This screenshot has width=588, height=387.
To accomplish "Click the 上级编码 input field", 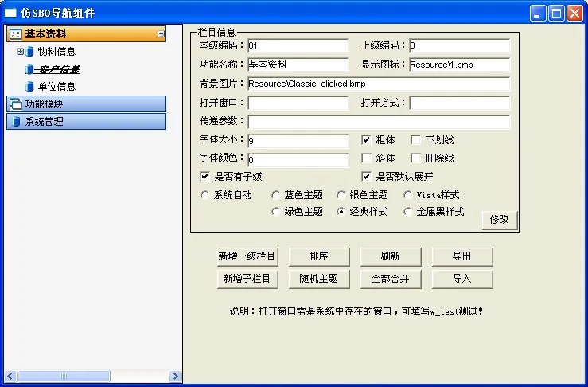I will [460, 46].
